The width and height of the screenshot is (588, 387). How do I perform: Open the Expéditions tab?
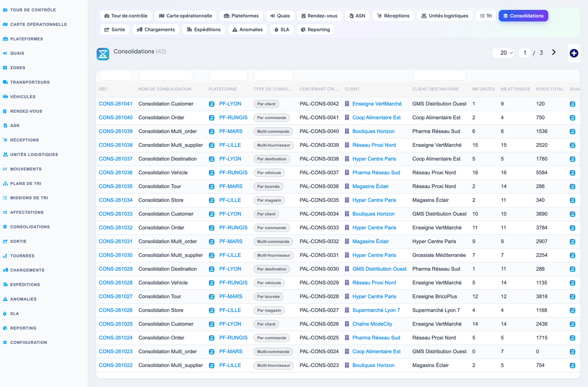(x=203, y=30)
